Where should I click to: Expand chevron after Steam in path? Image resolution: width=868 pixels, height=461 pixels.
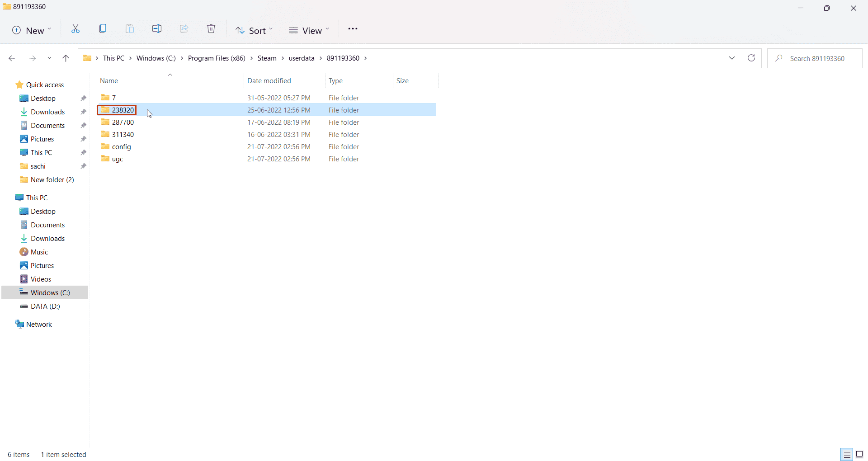(283, 58)
